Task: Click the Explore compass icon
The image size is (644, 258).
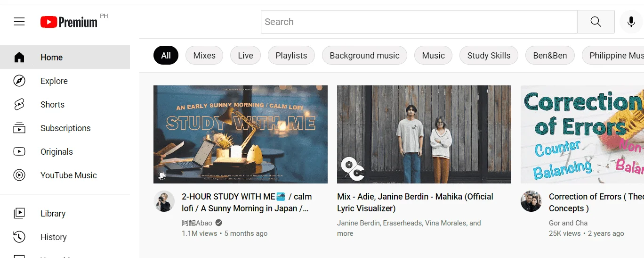Action: click(19, 81)
